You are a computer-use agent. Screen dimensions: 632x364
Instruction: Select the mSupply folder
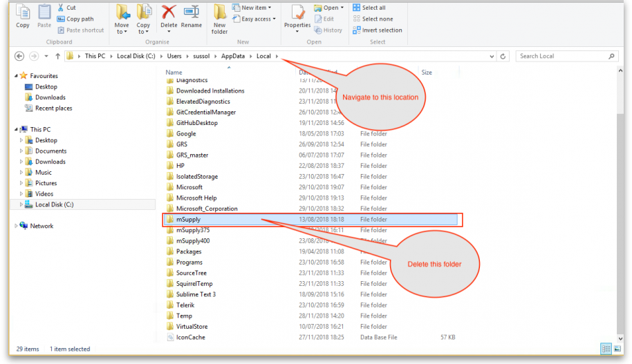pyautogui.click(x=188, y=220)
